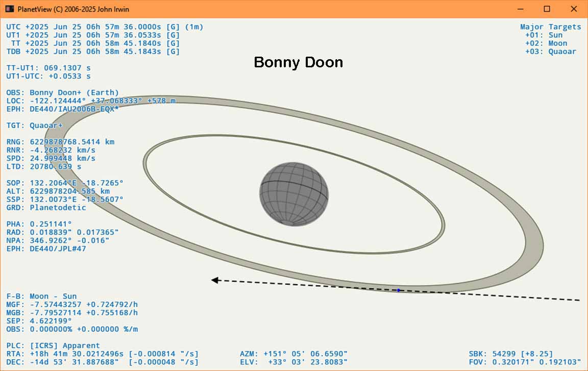The image size is (588, 371).
Task: Click the blue dot on the dashed path
Action: point(399,290)
